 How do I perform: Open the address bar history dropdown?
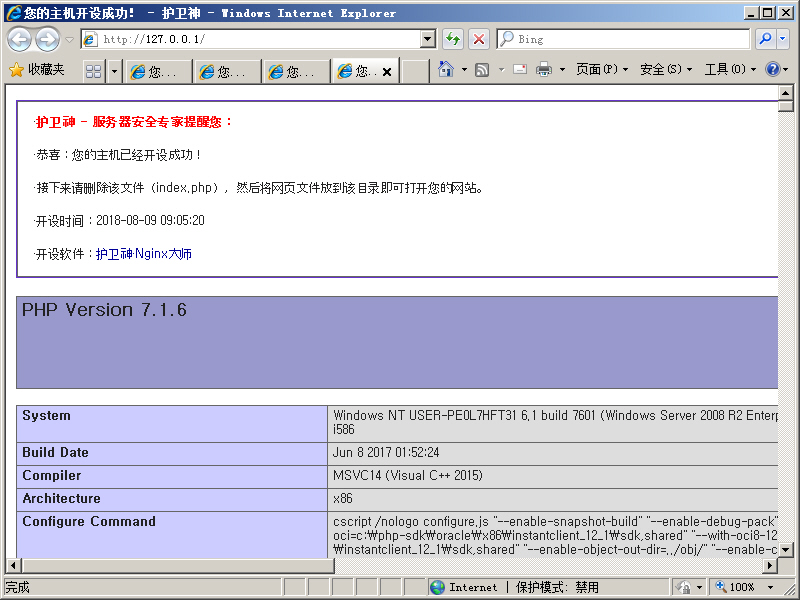coord(428,39)
